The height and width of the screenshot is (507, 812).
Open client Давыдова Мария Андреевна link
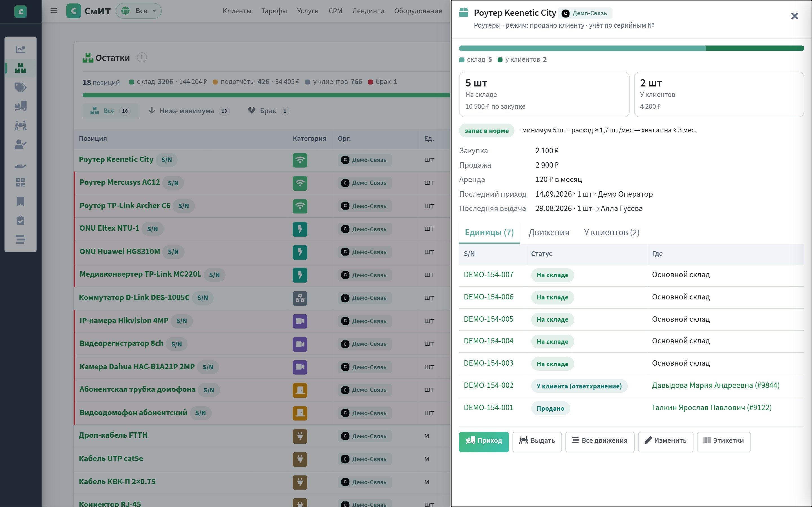(716, 385)
